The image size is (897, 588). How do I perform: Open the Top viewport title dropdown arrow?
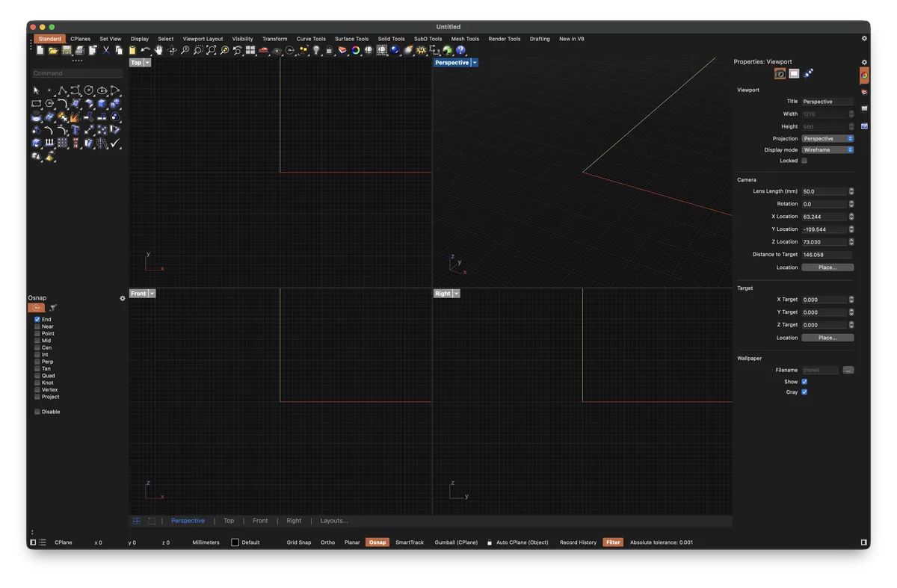pyautogui.click(x=147, y=63)
